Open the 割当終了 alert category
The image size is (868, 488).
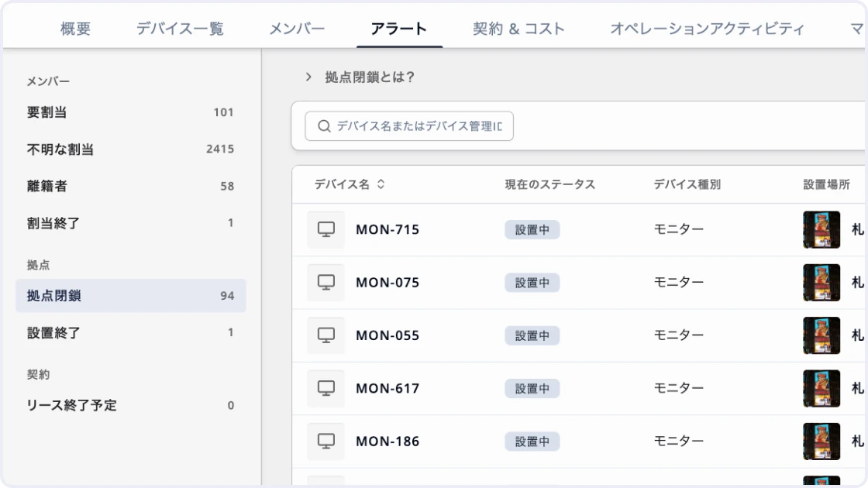pyautogui.click(x=131, y=223)
